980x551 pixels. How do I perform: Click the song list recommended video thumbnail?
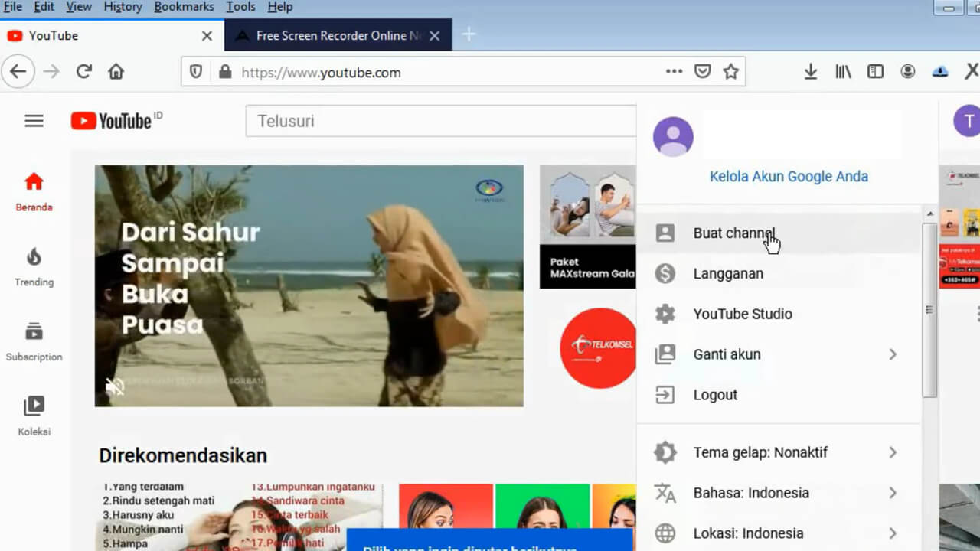240,517
